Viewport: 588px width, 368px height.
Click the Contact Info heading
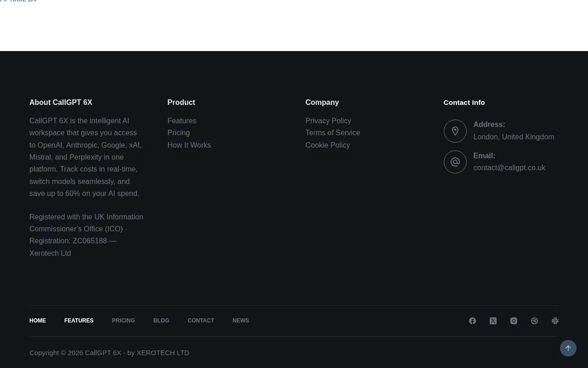coord(464,102)
